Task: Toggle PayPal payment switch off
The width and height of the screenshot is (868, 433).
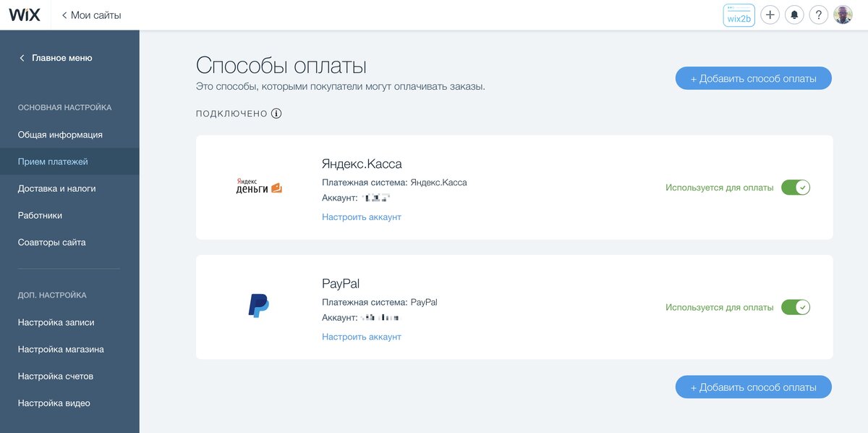Action: (x=796, y=307)
